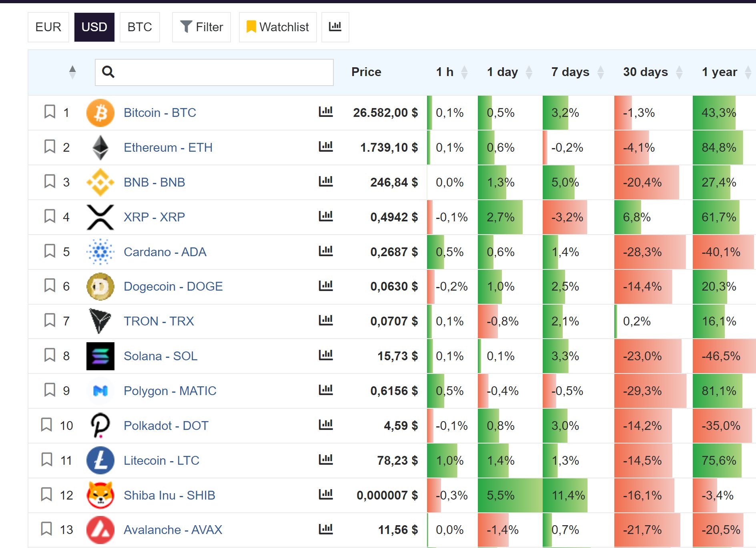Click the Solana logo
Screen dimensions: 756x548
coord(100,356)
